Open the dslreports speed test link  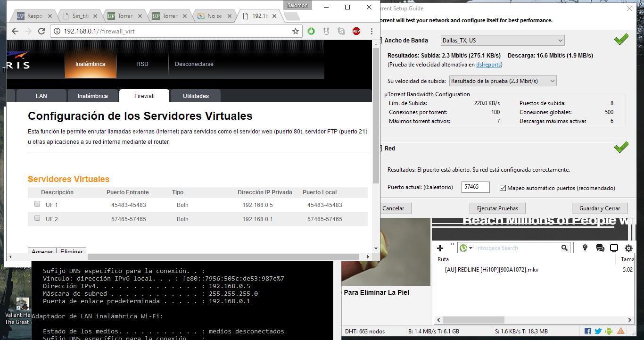click(x=488, y=65)
